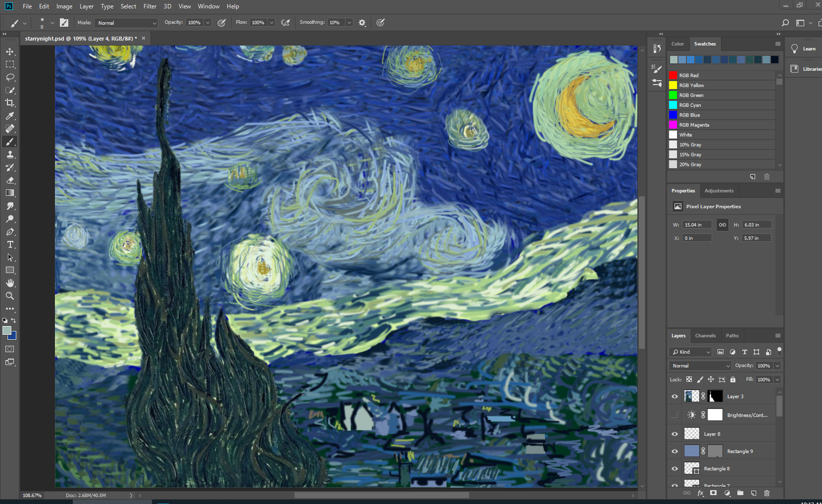822x504 pixels.
Task: Delete layer using trash icon
Action: (x=767, y=493)
